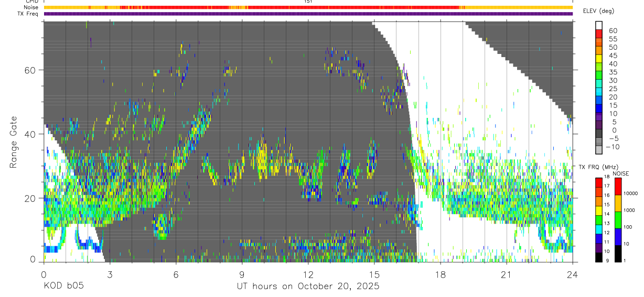Click the "NOISE" legend title

(x=621, y=173)
